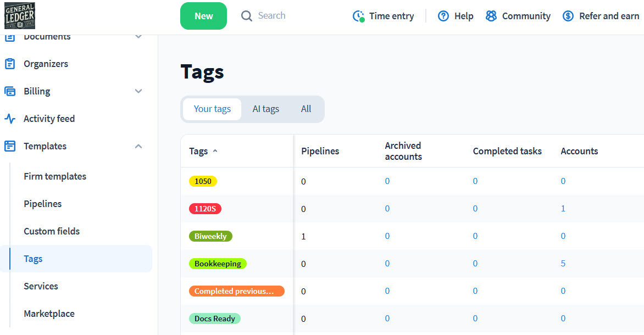The height and width of the screenshot is (335, 644).
Task: Click the Activity feed pulse icon
Action: [x=10, y=119]
